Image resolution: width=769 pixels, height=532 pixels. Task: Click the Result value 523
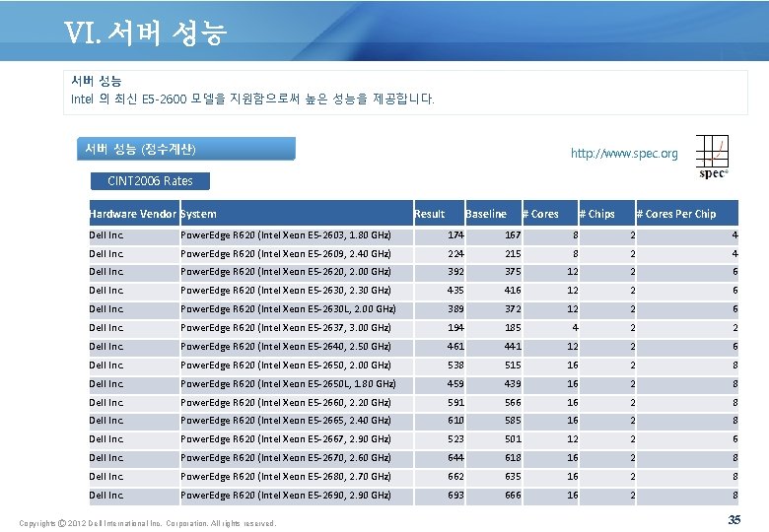455,439
